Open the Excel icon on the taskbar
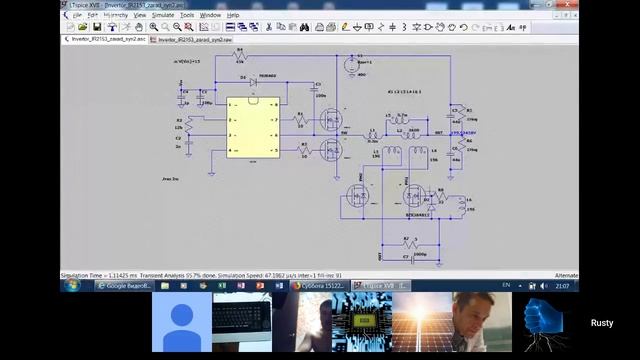Viewport: 640px width, 360px height. click(x=222, y=286)
